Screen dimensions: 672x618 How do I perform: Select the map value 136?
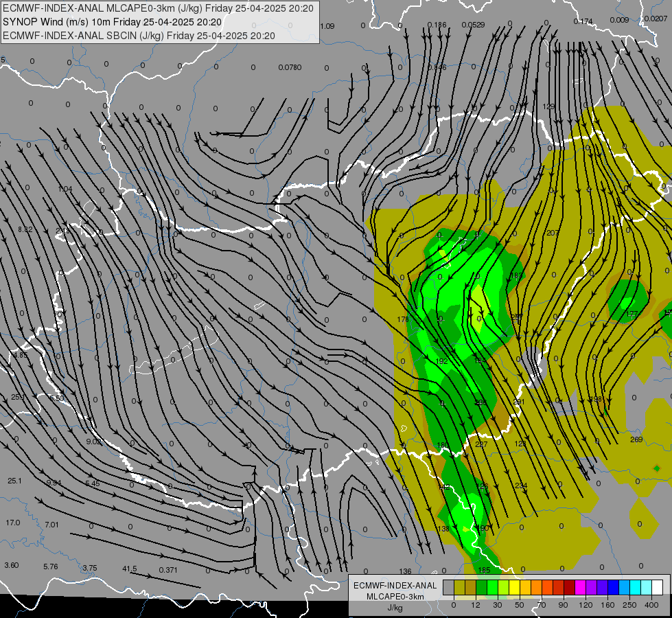click(x=405, y=571)
